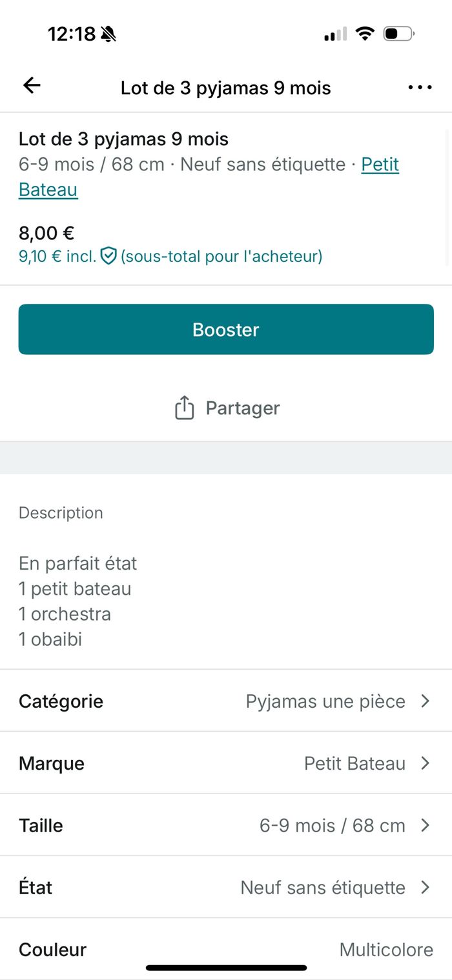Screen dimensions: 452x980
Task: Tap the Multicolore colour value
Action: pos(386,949)
